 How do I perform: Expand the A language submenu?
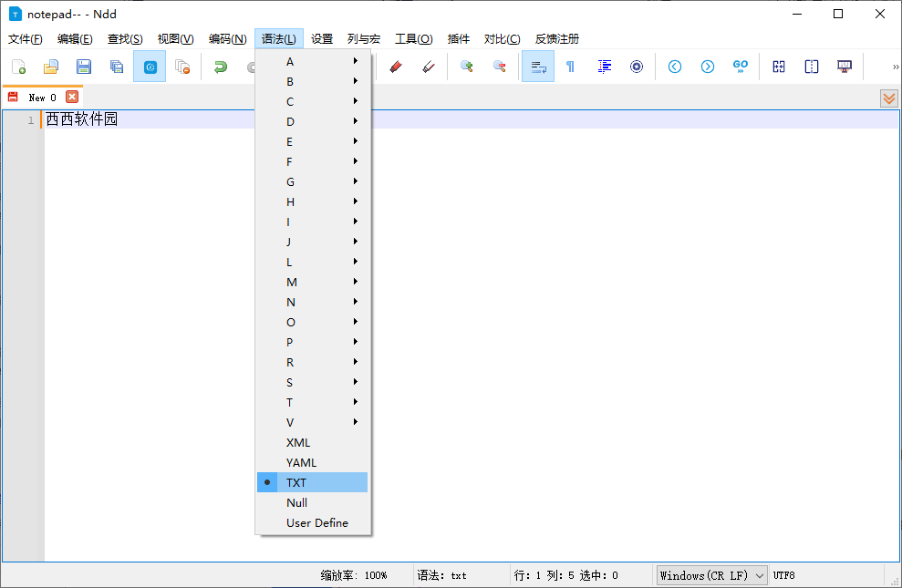pos(312,61)
